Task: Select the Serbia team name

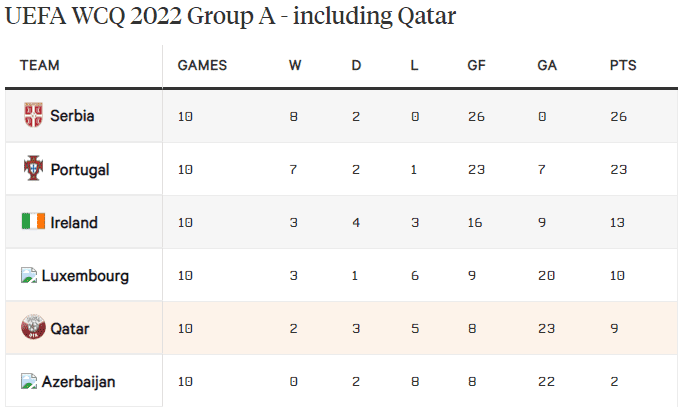Action: (x=72, y=116)
